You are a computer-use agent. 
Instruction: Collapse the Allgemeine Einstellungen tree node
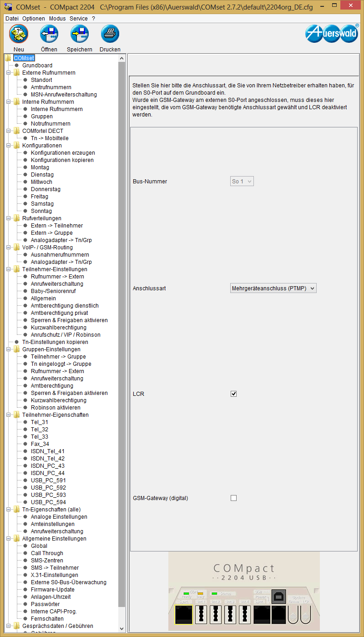(x=8, y=539)
